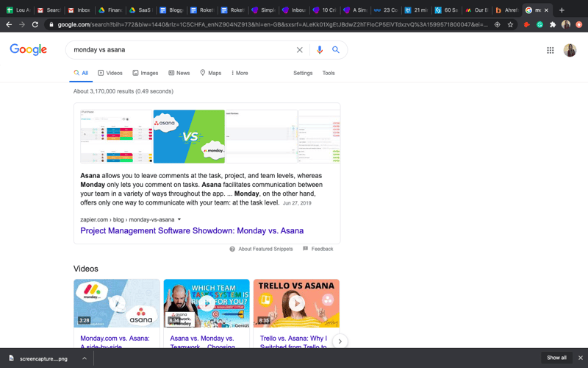588x368 pixels.
Task: Open third snippet image thumbnail
Action: coord(262,136)
